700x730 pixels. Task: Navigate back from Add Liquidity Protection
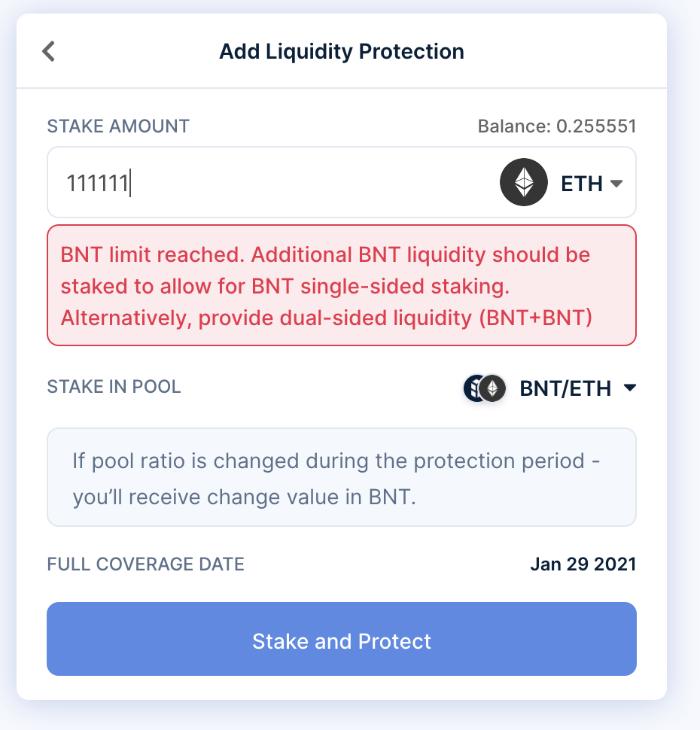click(48, 51)
